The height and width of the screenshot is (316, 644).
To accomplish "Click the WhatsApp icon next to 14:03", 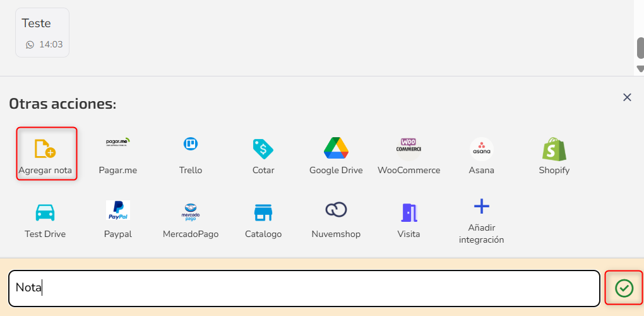I will point(30,45).
